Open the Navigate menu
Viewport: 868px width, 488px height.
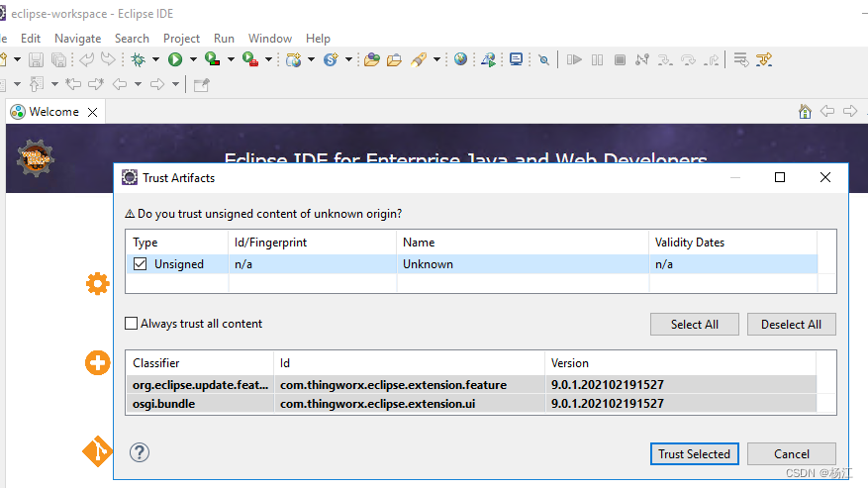coord(77,39)
